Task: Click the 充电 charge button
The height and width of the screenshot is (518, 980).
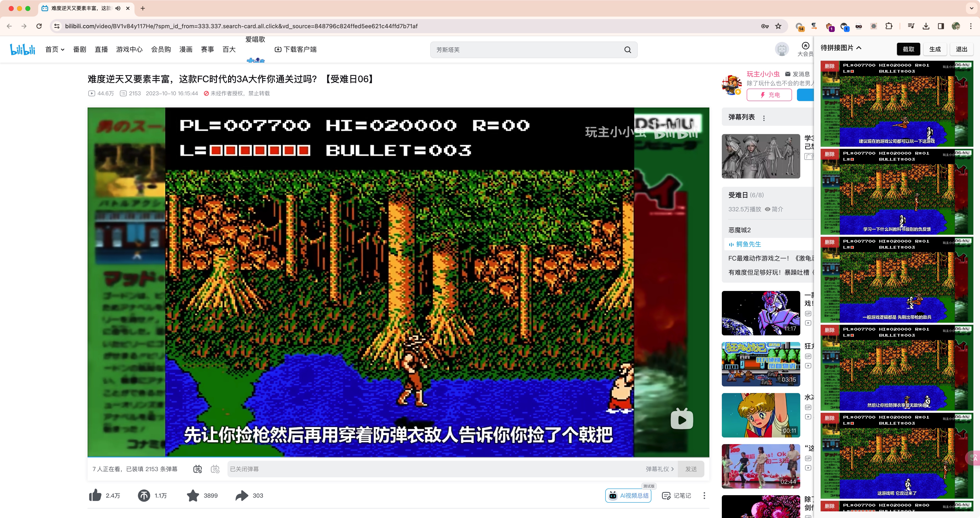Action: click(x=769, y=95)
